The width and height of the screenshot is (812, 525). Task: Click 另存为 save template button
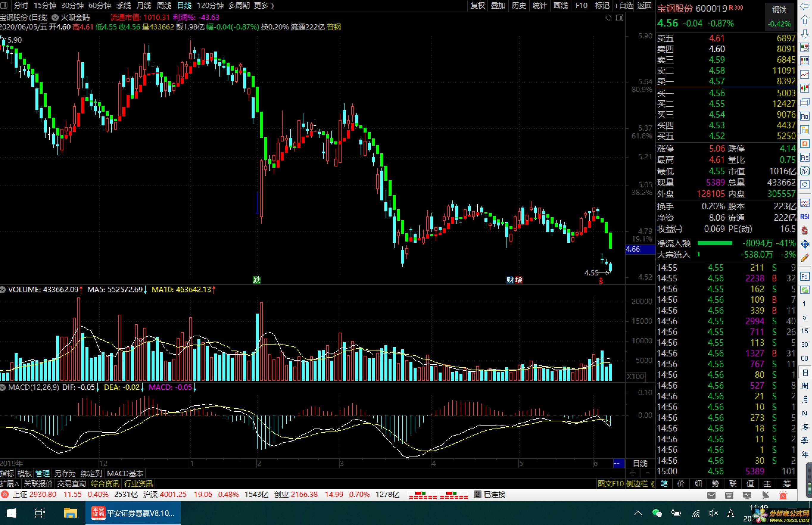pos(65,473)
